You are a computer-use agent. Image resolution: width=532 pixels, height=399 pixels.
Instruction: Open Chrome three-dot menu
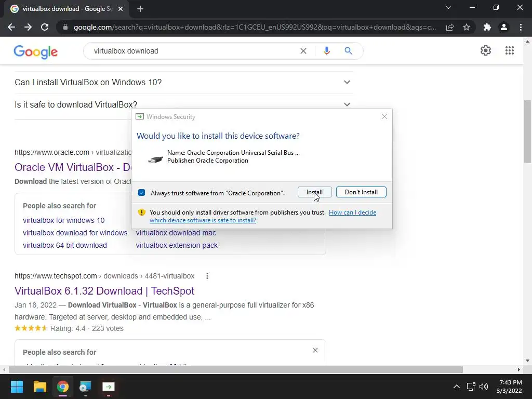tap(521, 27)
